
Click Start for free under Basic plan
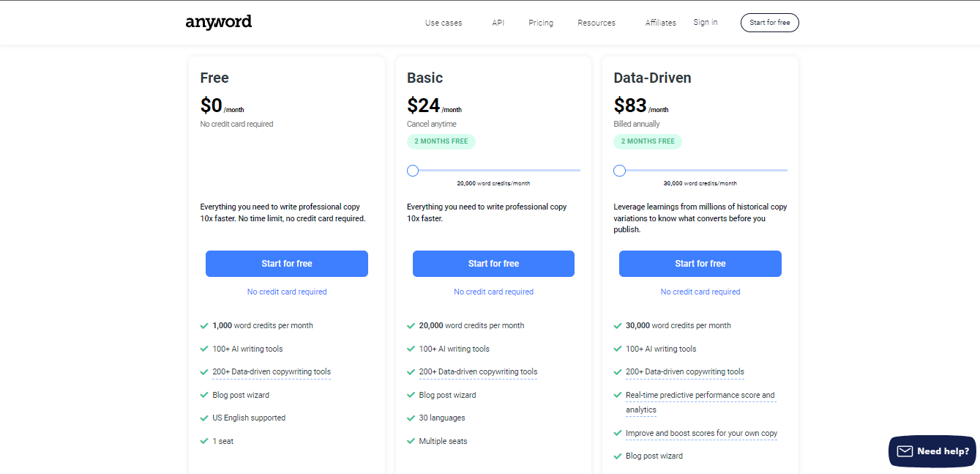click(493, 264)
